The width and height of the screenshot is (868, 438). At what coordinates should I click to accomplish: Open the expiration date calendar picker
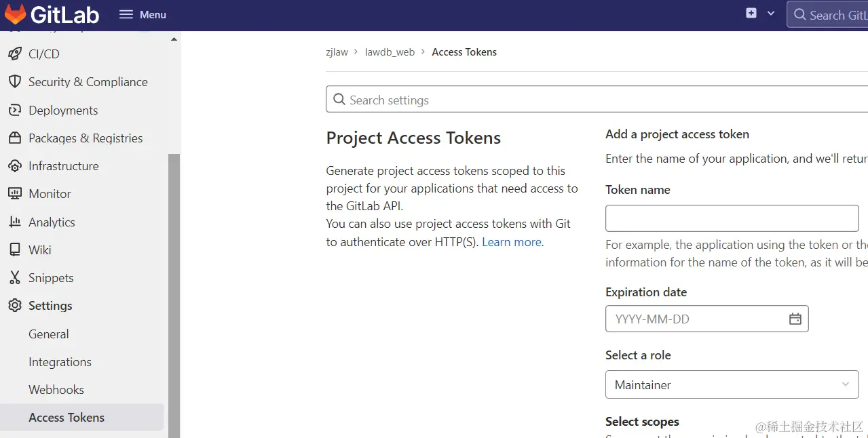pyautogui.click(x=795, y=319)
